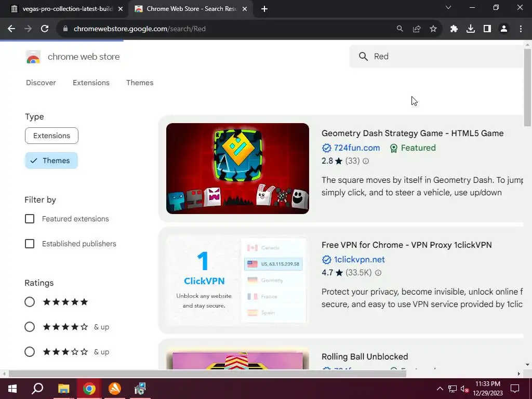Click the info icon beside the (33) rating
532x399 pixels.
tap(366, 161)
